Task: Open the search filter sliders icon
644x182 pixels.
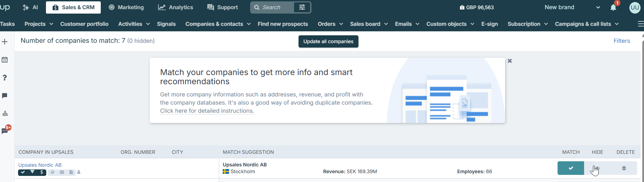Action: point(302,7)
